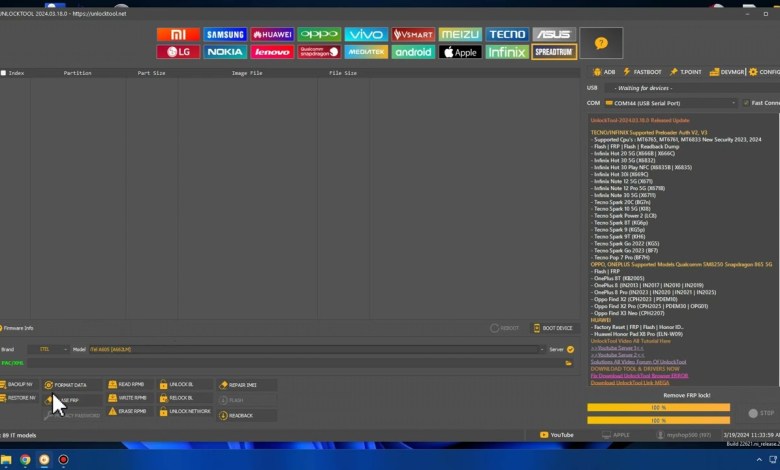Screen dimensions: 780x470
Task: Select the Infinix brand tile
Action: [x=507, y=52]
